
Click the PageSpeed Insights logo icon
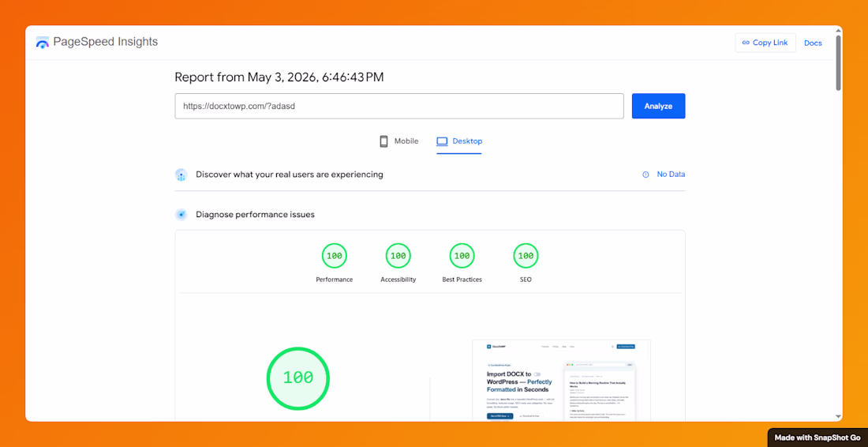click(x=43, y=42)
